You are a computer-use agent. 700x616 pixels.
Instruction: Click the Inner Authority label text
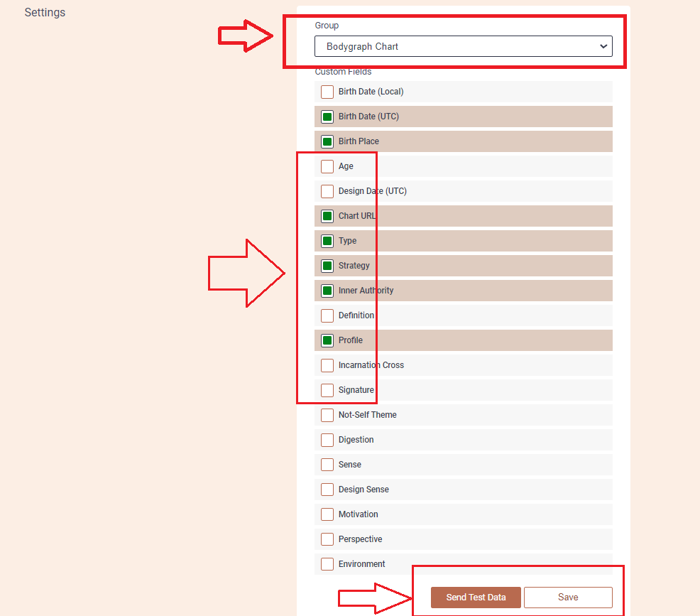pos(366,291)
